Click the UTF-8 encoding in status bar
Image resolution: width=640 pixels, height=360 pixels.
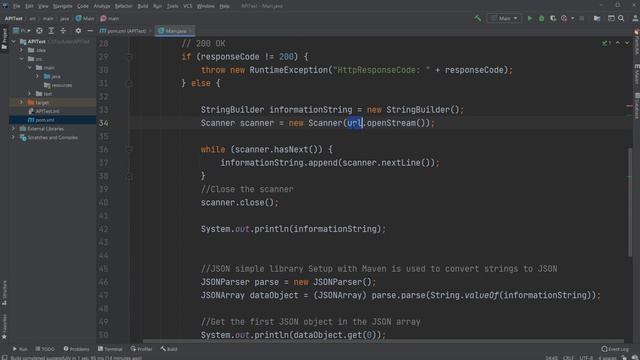[x=586, y=358]
